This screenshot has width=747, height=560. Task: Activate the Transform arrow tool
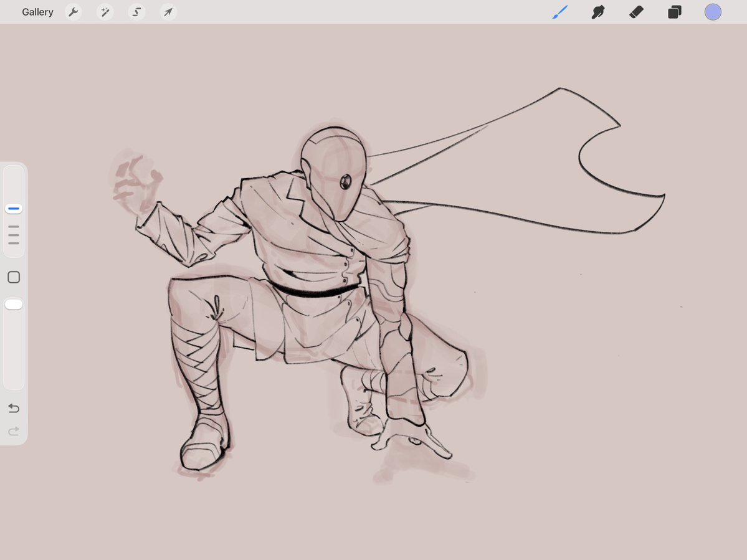point(168,12)
